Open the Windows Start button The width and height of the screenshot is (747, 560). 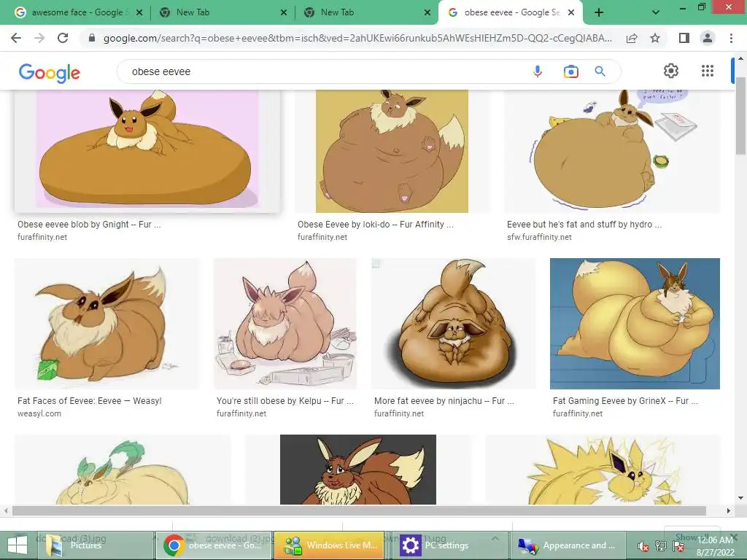tap(18, 545)
